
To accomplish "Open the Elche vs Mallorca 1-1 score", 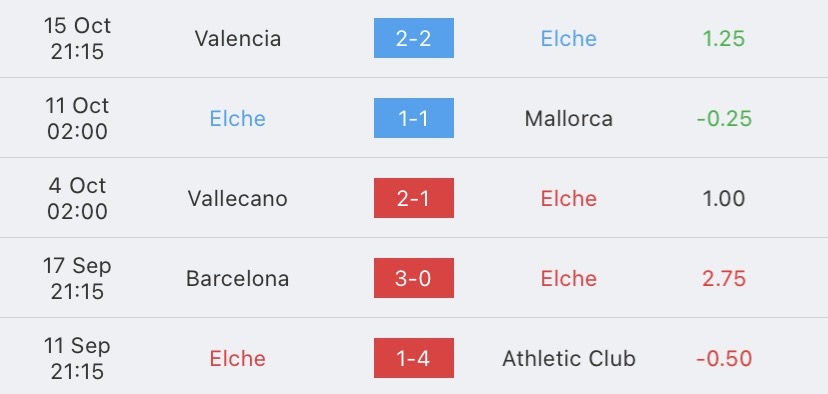I will tap(413, 118).
